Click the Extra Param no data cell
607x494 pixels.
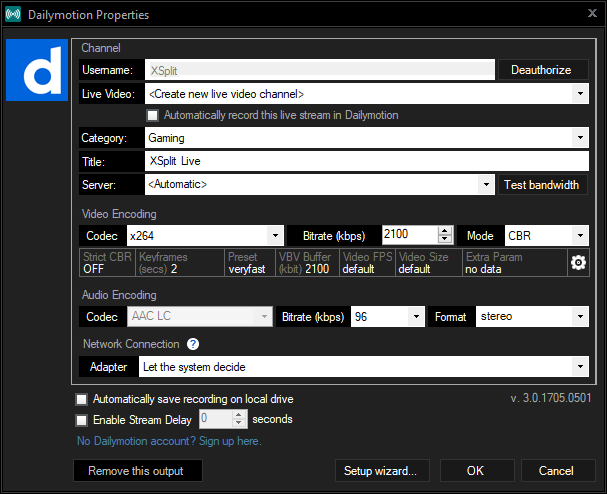515,262
